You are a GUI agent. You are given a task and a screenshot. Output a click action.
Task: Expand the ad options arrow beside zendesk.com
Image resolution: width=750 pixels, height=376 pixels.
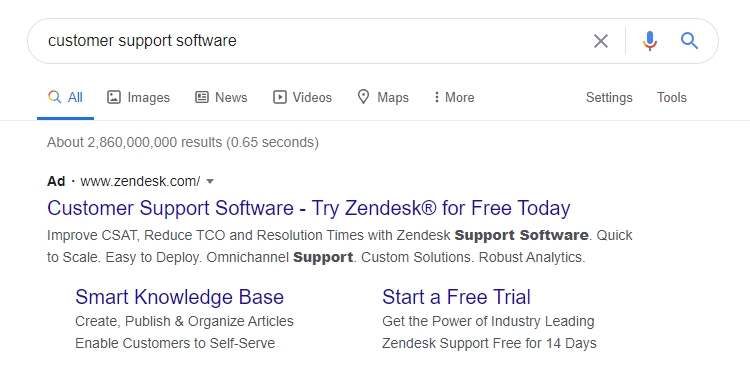click(x=210, y=181)
